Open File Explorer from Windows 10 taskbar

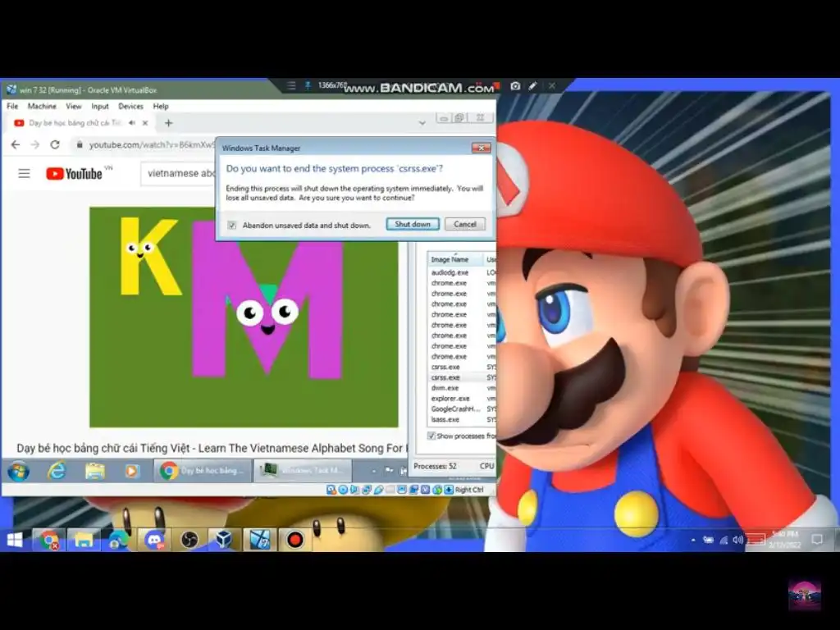(84, 540)
